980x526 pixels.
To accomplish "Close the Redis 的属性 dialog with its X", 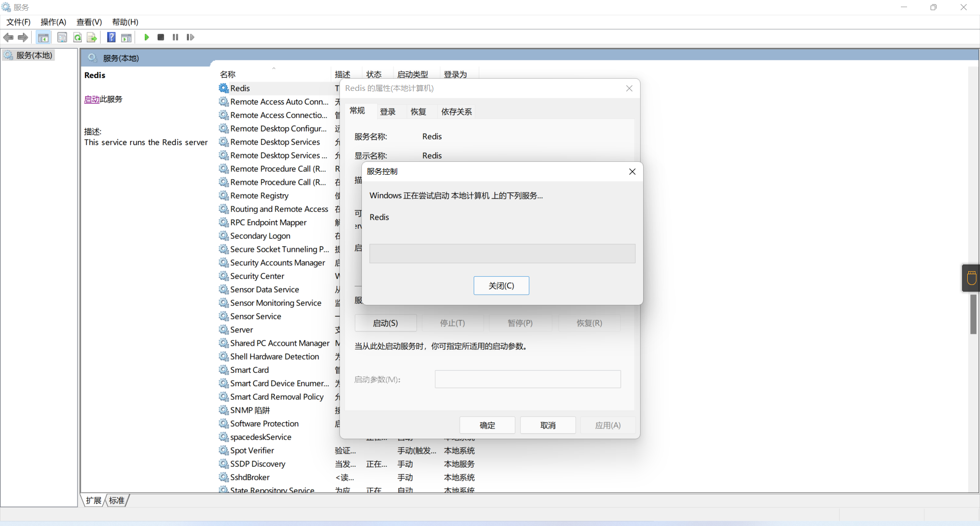I will (x=629, y=88).
